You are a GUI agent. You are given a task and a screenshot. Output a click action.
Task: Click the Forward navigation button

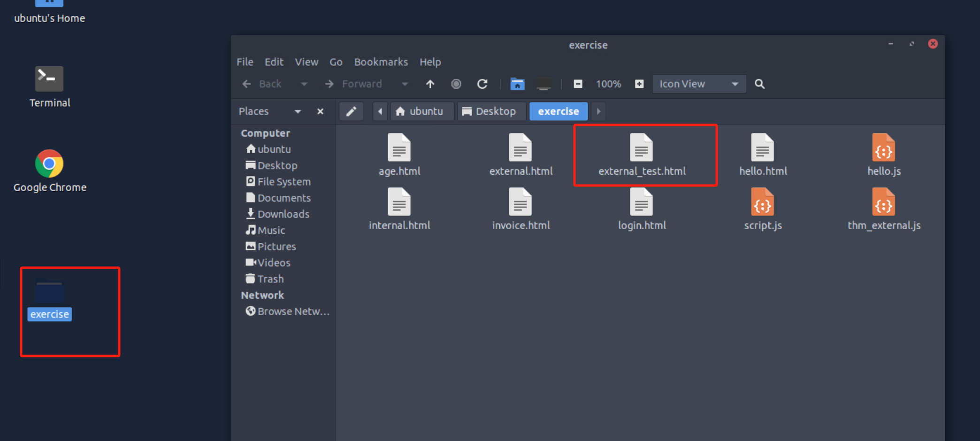(x=353, y=84)
